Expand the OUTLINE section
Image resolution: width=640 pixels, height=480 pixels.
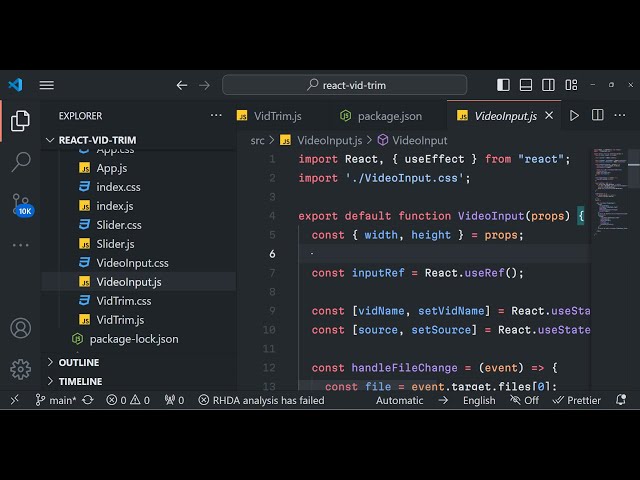coord(79,362)
